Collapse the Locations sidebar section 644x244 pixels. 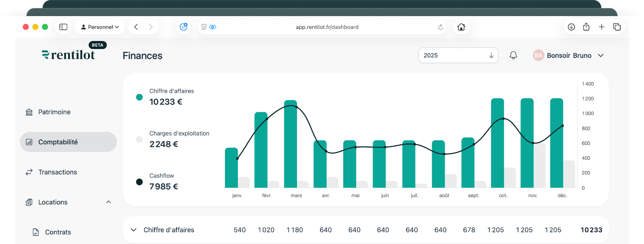coord(108,202)
